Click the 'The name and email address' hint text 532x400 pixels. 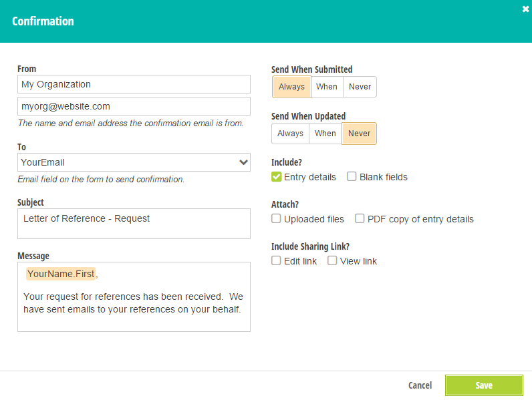tap(130, 124)
